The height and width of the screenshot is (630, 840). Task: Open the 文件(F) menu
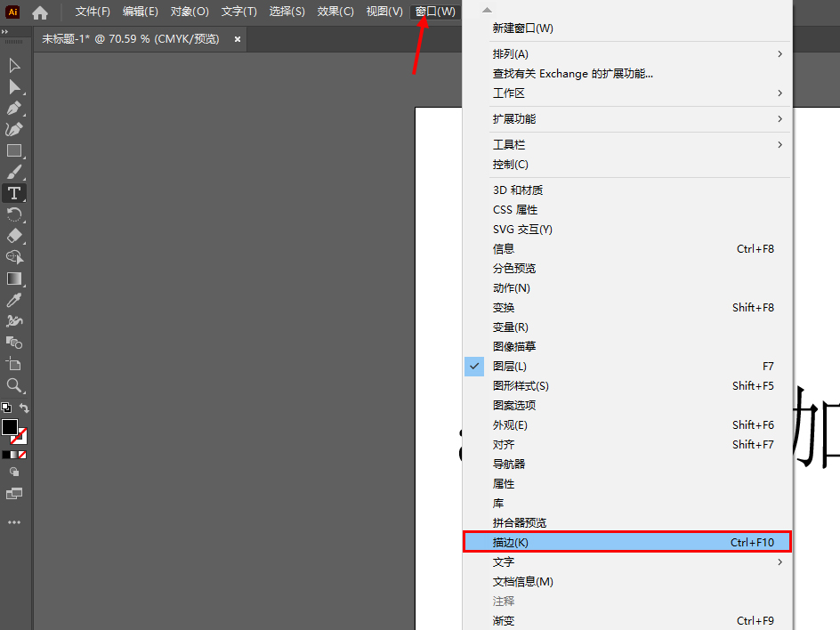tap(93, 12)
